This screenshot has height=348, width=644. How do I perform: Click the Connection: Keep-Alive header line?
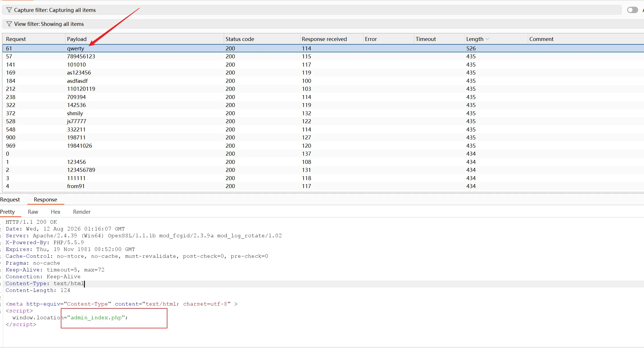(43, 277)
